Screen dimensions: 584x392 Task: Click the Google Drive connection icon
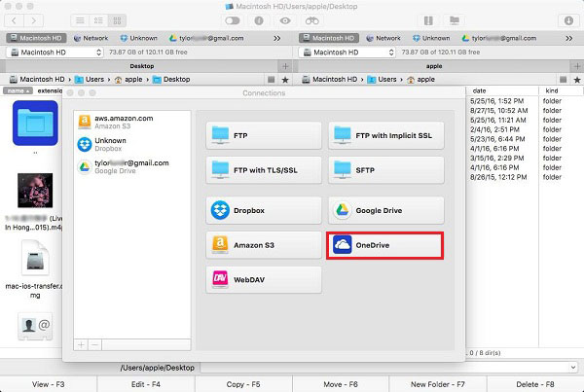tap(343, 208)
